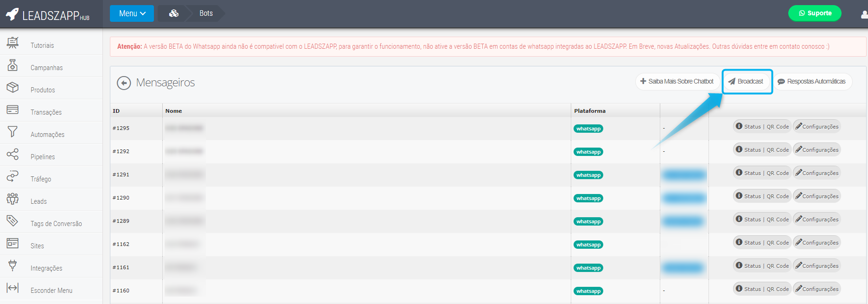The width and height of the screenshot is (868, 304).
Task: Collapse sidebar with Esconder Menu
Action: coord(51,291)
